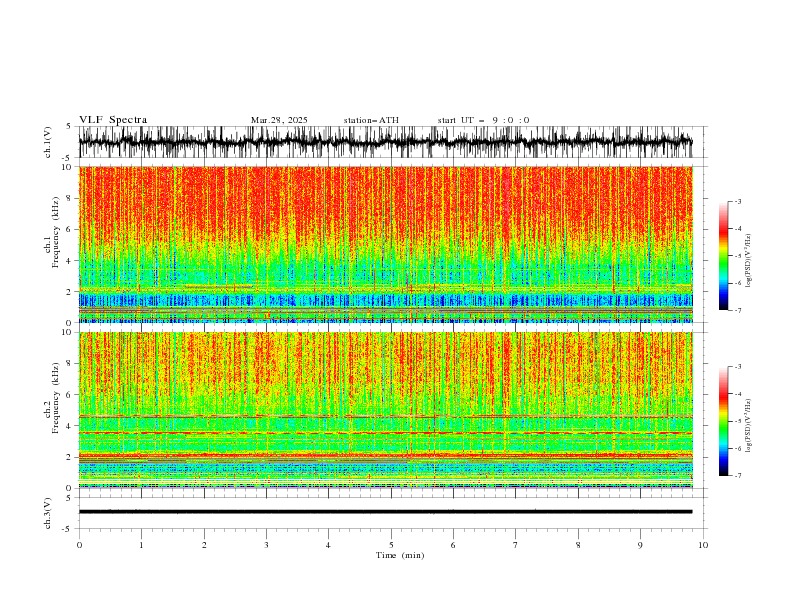Click the ch.1 spectrogram panel
Viewport: 792px width, 612px height.
tap(385, 244)
